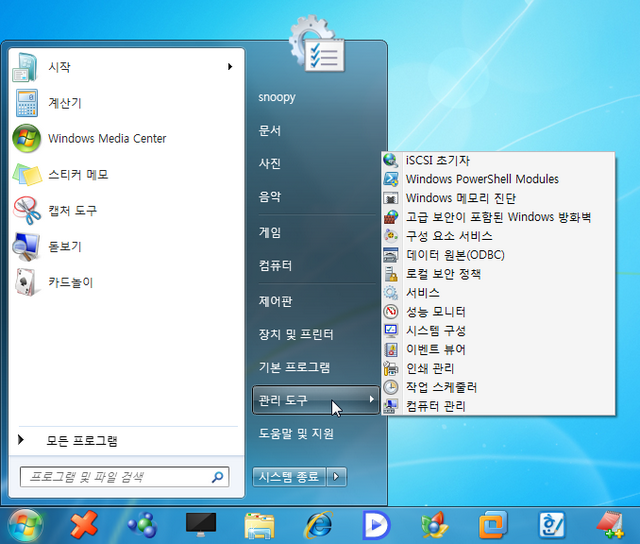Click the 서비스 gears icon

pyautogui.click(x=391, y=293)
